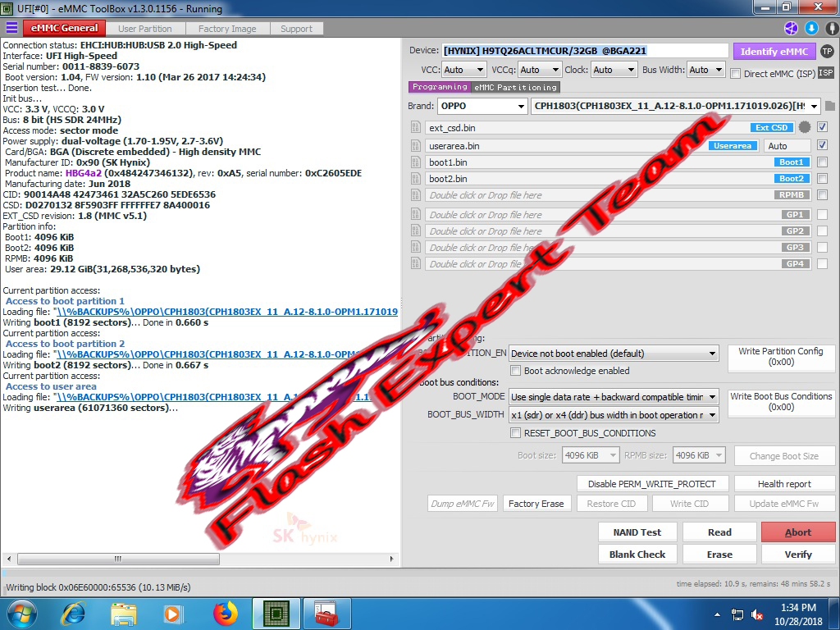Switch to User Partition tab

[144, 29]
